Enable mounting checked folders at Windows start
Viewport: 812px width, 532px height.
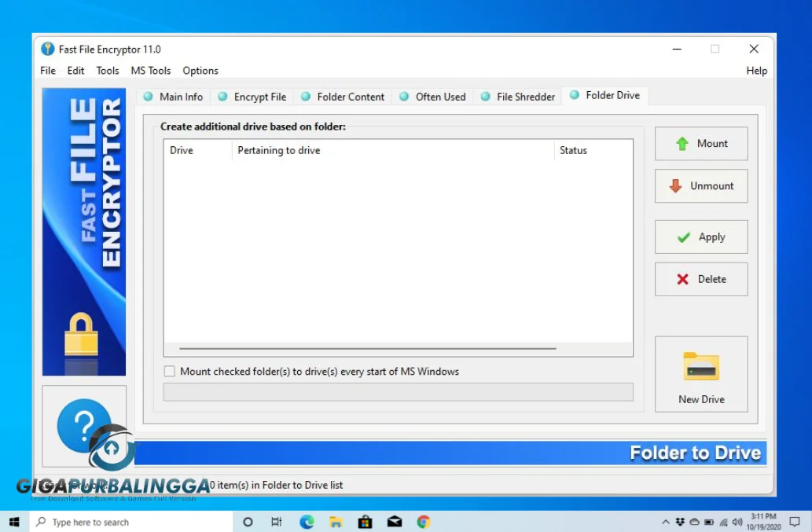(x=169, y=371)
